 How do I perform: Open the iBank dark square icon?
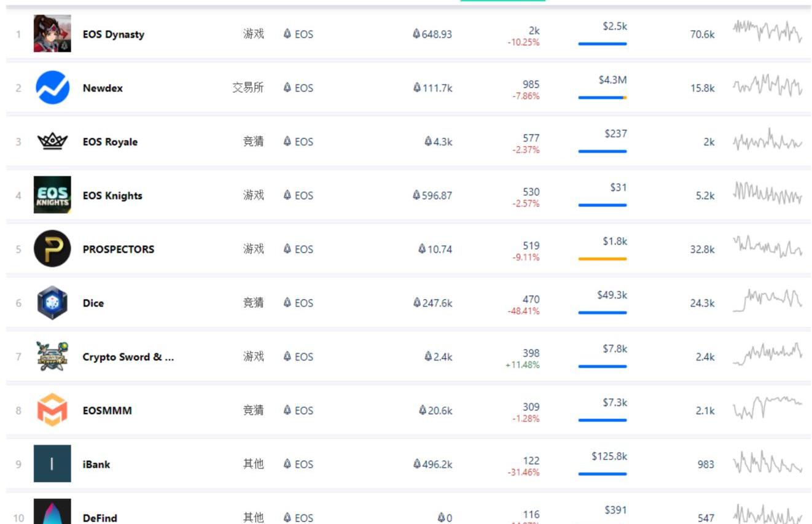coord(52,464)
